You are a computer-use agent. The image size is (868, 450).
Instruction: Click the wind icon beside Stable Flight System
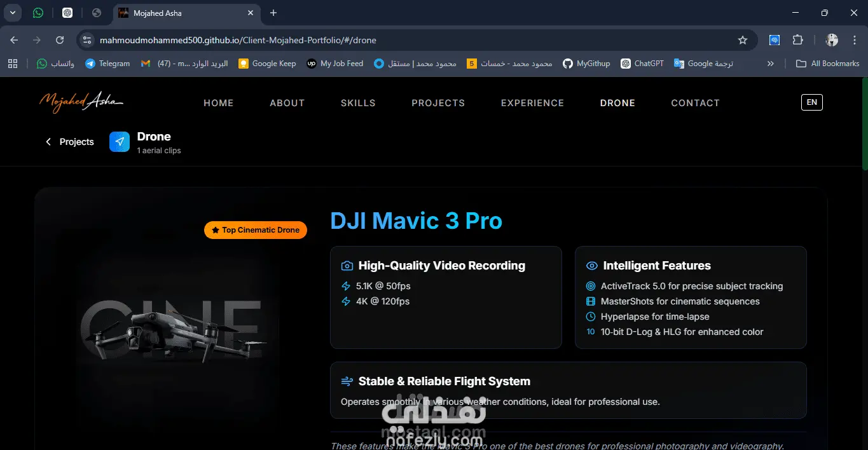347,381
